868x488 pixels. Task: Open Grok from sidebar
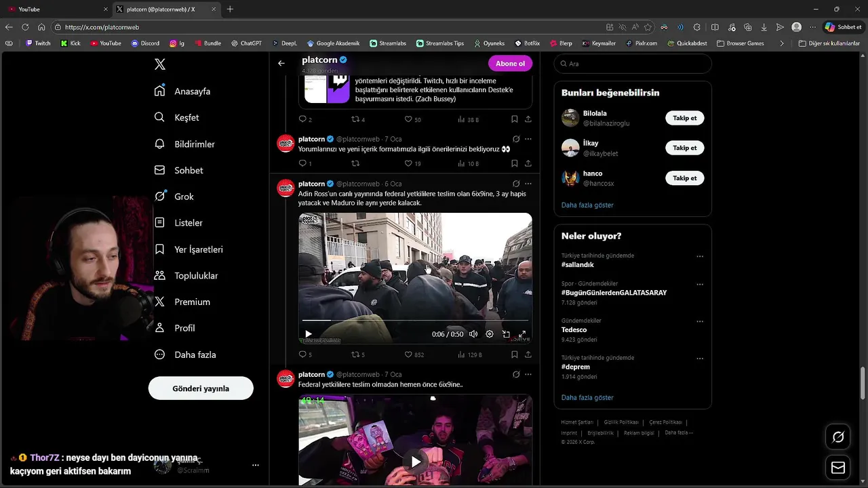coord(174,197)
